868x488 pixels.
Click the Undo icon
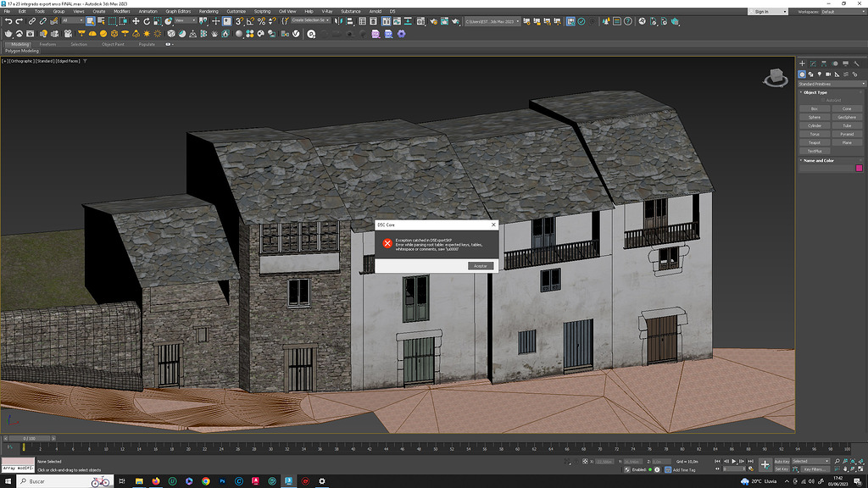(x=8, y=22)
